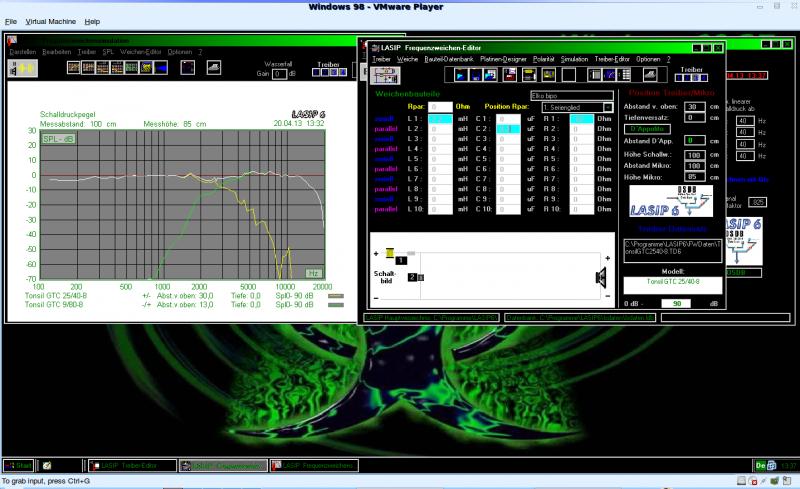
Task: Click the Modell box showing Tonsil GTC 25/40-8
Action: pyautogui.click(x=673, y=285)
